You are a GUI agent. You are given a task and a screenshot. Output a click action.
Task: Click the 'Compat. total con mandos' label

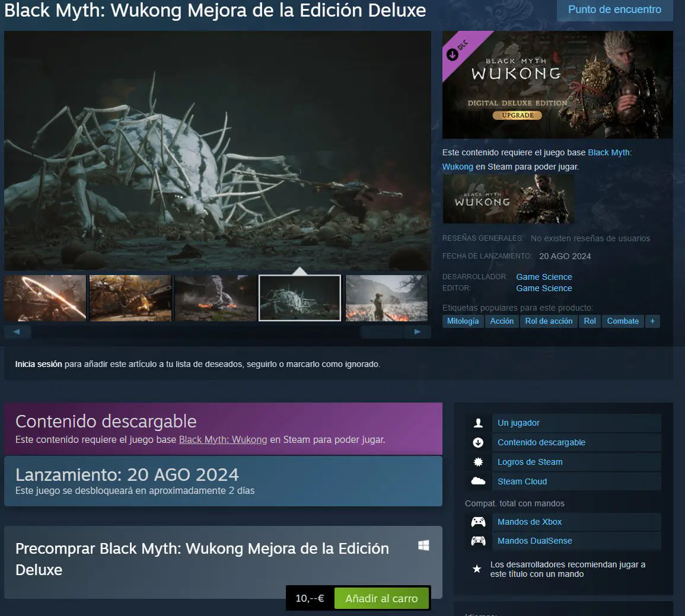click(x=515, y=503)
